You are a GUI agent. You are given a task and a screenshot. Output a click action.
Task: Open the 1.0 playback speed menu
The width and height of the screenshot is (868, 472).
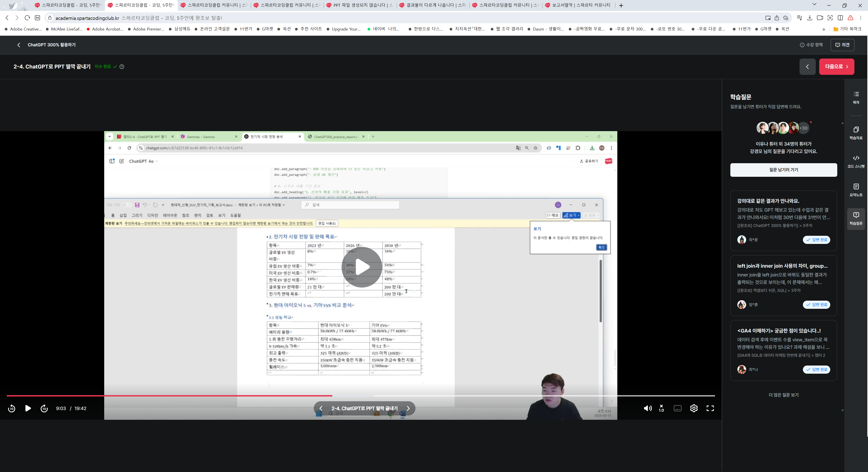coord(661,408)
